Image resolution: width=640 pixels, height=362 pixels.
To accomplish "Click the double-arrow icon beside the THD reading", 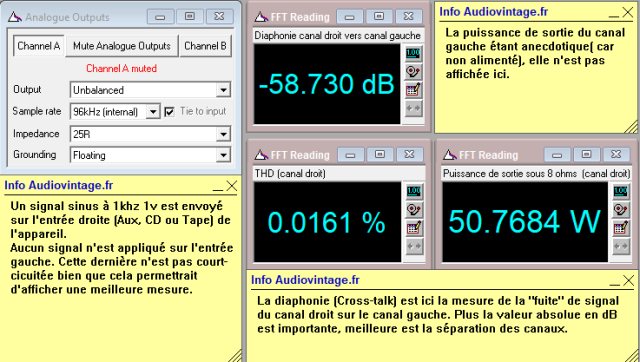I will point(413,246).
